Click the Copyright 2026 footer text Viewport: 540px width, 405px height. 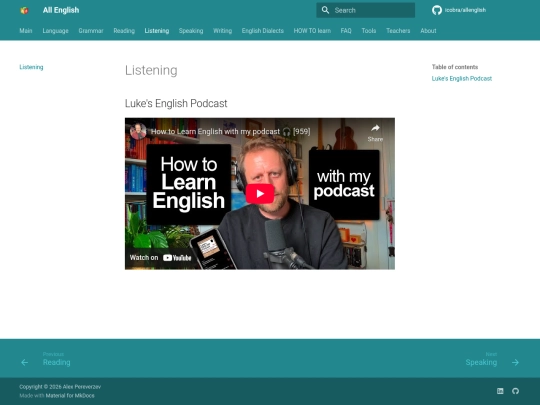60,387
